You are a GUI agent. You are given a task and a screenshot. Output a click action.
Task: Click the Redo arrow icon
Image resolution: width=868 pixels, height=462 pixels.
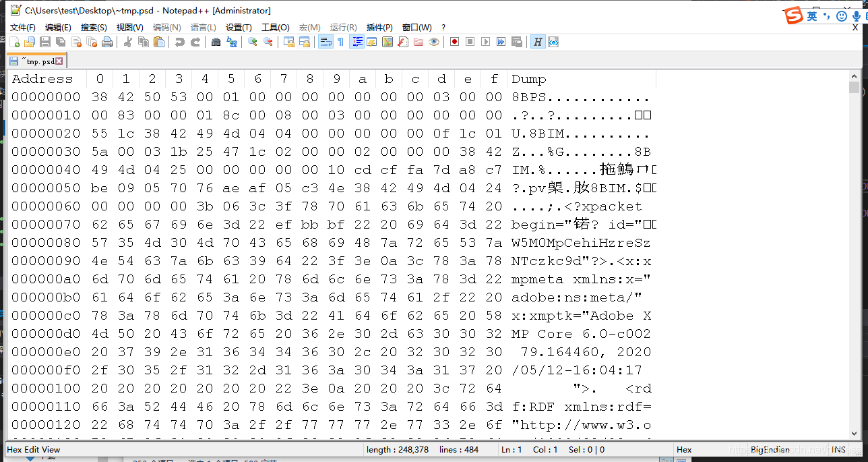click(195, 42)
